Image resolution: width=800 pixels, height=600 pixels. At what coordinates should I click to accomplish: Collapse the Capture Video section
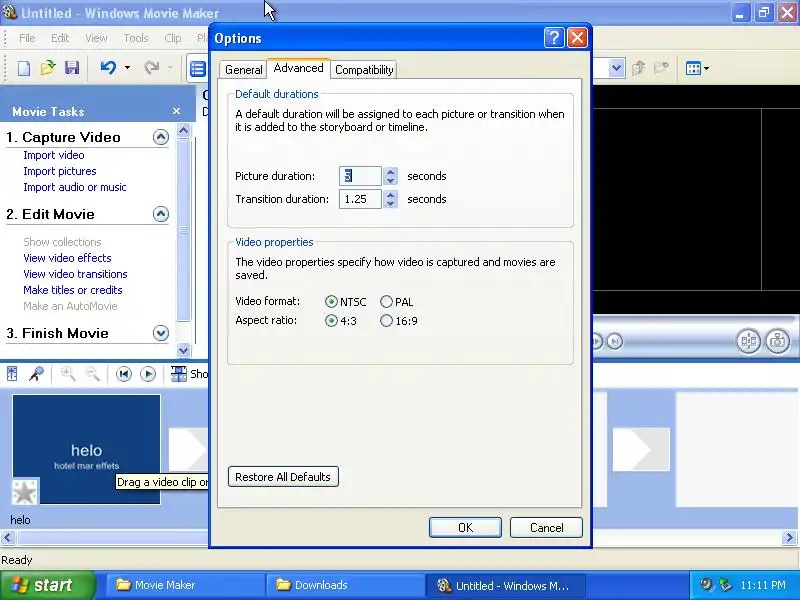click(161, 137)
